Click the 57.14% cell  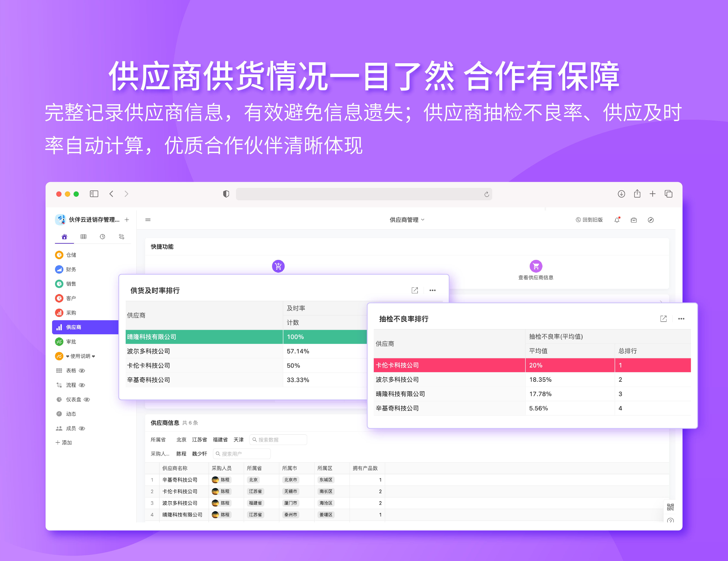click(298, 351)
